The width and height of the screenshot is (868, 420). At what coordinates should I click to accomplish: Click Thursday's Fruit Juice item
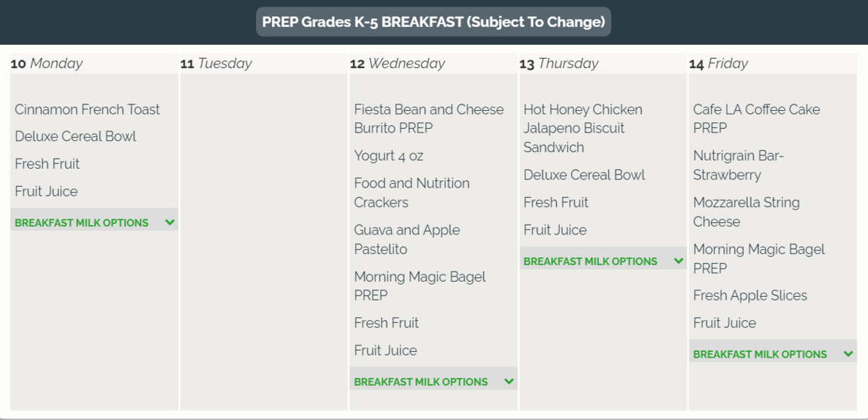[x=555, y=230]
